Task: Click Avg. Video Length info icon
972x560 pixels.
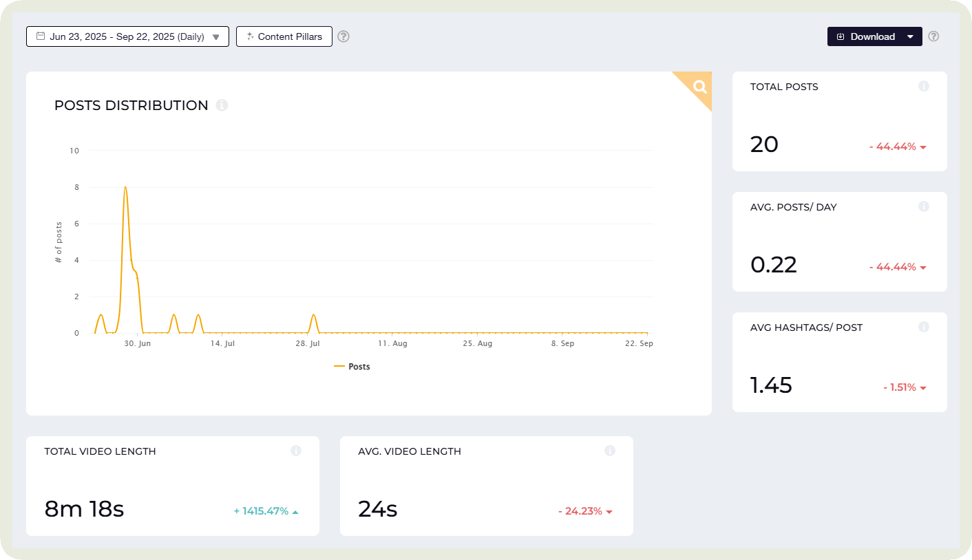Action: pyautogui.click(x=610, y=451)
